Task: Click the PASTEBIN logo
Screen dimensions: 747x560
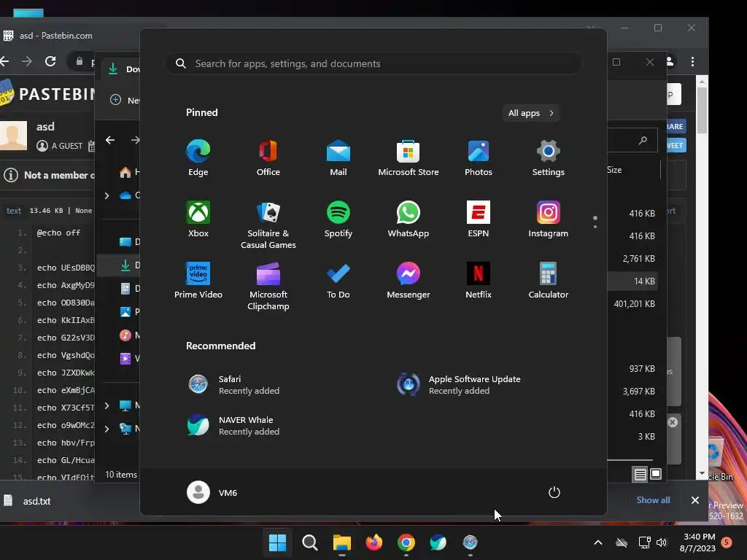Action: (x=47, y=94)
